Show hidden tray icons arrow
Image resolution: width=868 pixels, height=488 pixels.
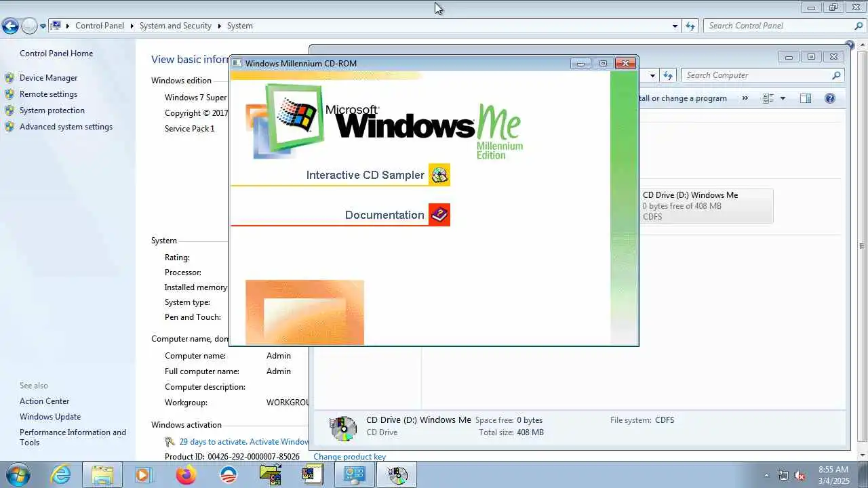pyautogui.click(x=767, y=475)
